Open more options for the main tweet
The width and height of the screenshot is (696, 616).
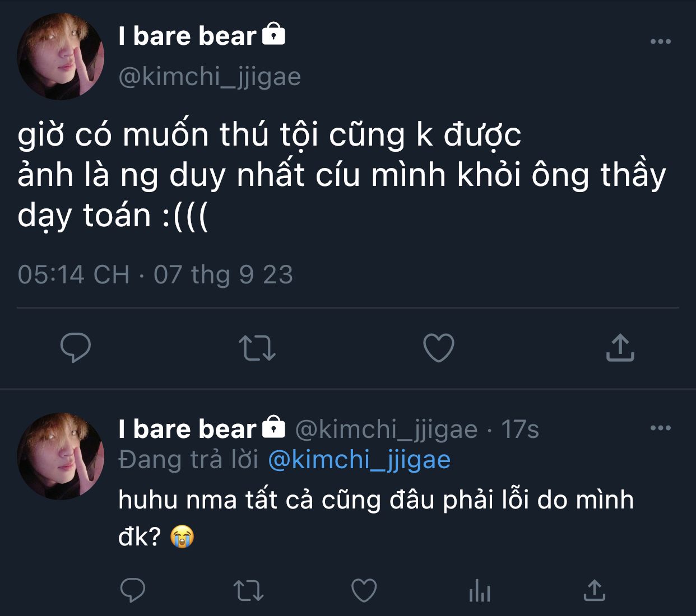660,41
